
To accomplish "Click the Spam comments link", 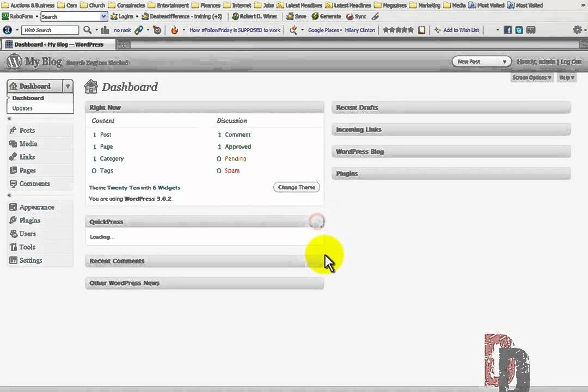I will (232, 170).
